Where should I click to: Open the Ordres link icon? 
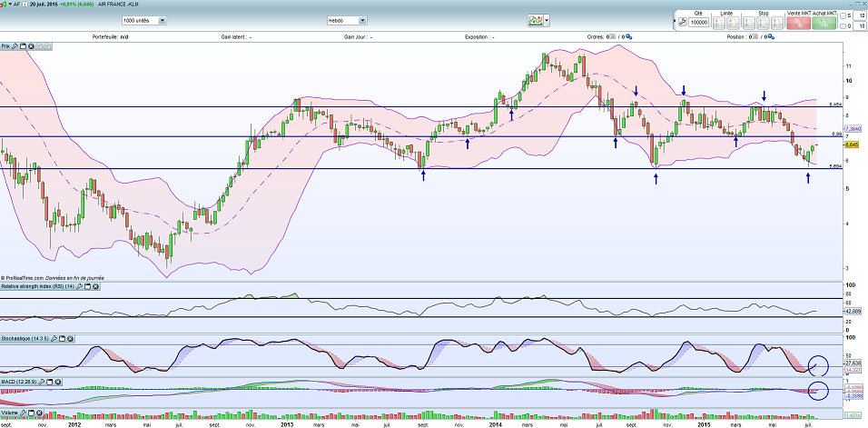[629, 37]
